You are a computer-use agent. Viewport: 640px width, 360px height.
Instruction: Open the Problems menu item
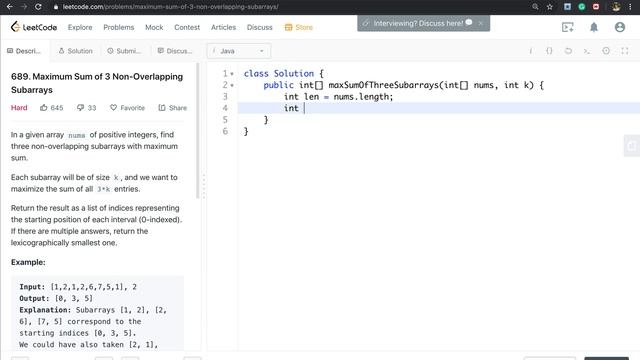click(x=118, y=27)
